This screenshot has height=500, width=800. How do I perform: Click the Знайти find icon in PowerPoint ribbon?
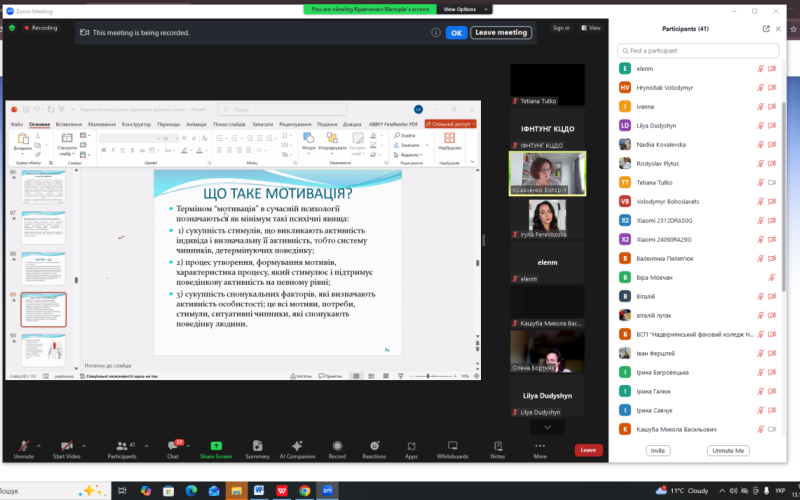tap(397, 136)
